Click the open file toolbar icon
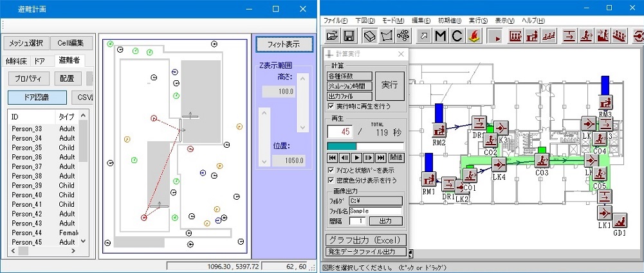The width and height of the screenshot is (644, 273). pyautogui.click(x=333, y=36)
